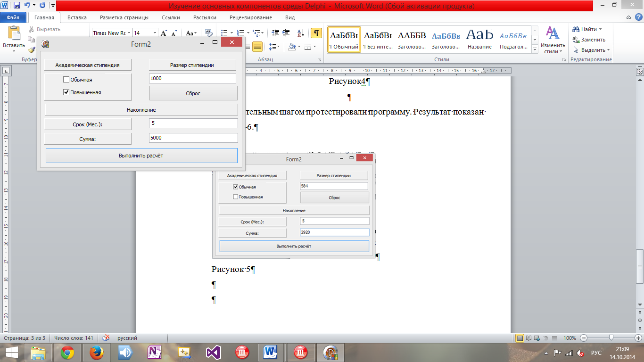Click the Сумма field showing 5000
This screenshot has width=644, height=362.
pyautogui.click(x=193, y=138)
